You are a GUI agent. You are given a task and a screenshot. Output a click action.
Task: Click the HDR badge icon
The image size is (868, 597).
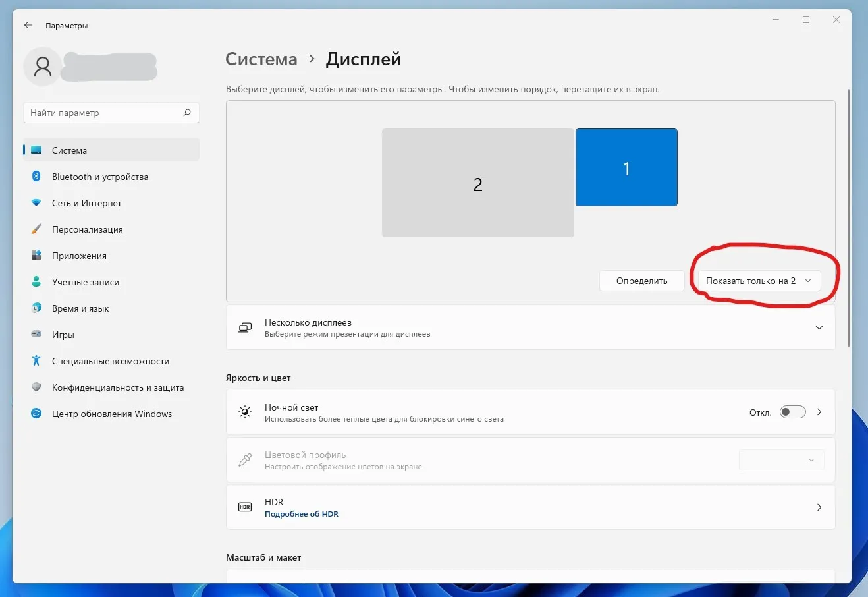[245, 507]
